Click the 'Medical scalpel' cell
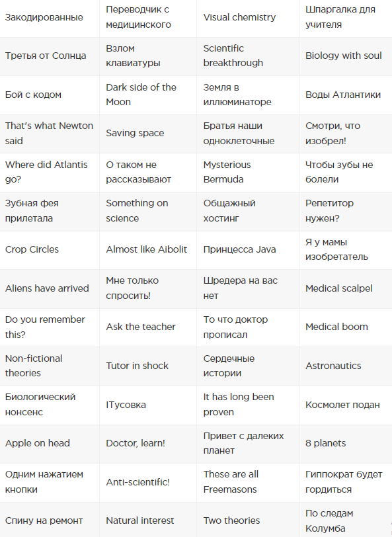This screenshot has height=537, width=392. coord(346,289)
